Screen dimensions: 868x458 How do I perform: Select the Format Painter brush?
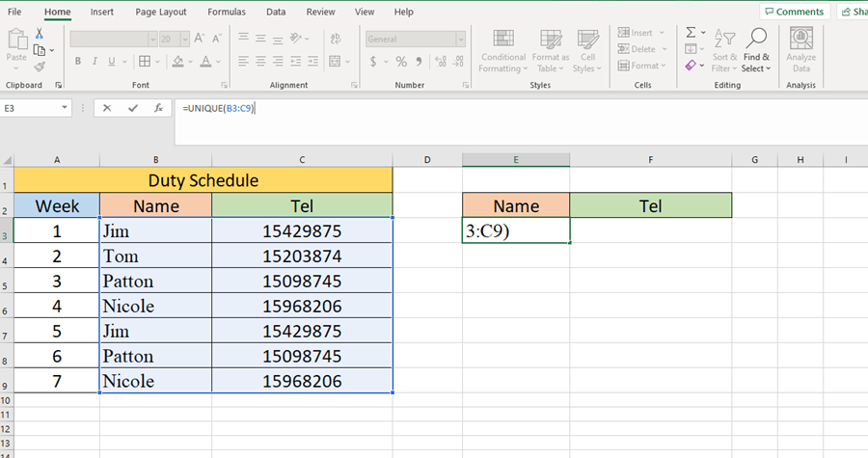coord(40,67)
